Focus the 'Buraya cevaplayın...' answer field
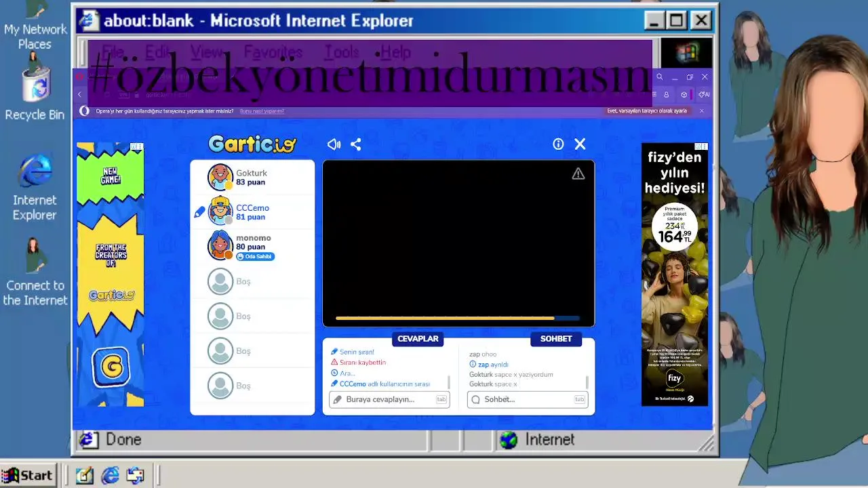868x488 pixels. pyautogui.click(x=389, y=399)
